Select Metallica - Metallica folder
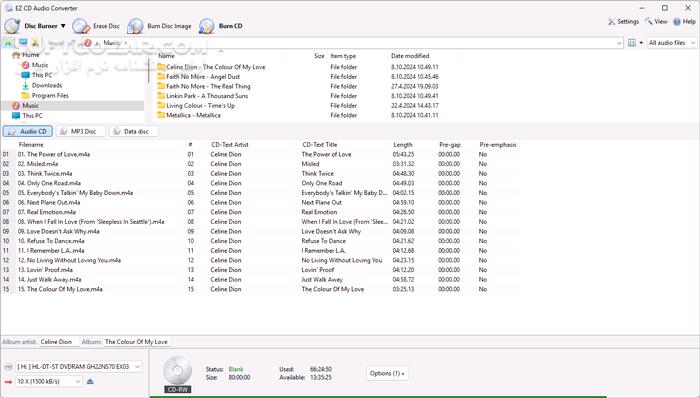This screenshot has height=398, width=700. (x=189, y=115)
